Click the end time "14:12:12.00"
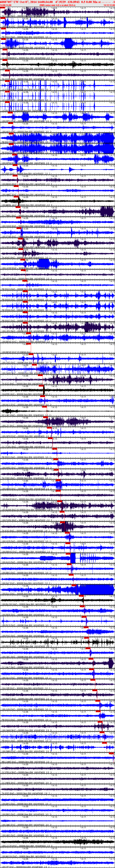Screen dimensions: 115x868 pos(109,5)
